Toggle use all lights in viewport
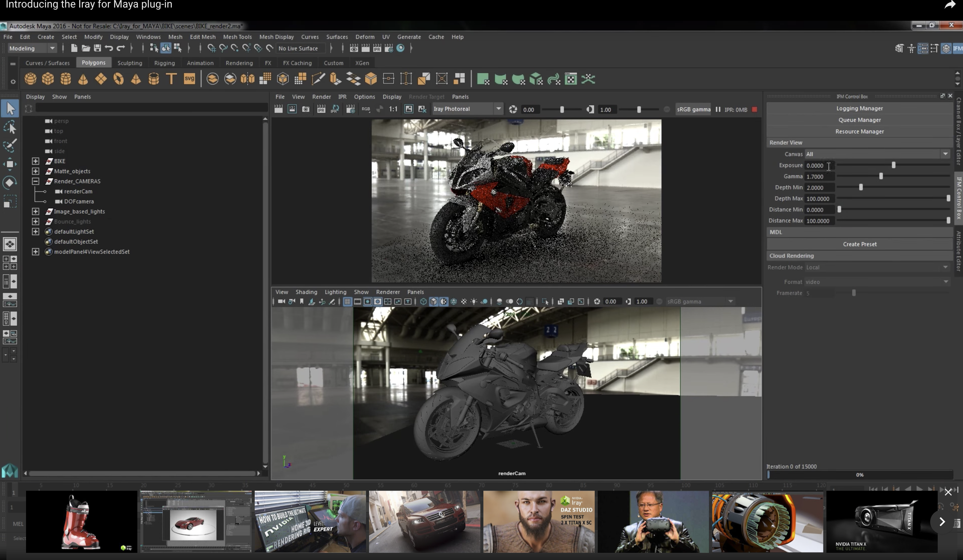Viewport: 963px width, 560px height. coord(474,302)
